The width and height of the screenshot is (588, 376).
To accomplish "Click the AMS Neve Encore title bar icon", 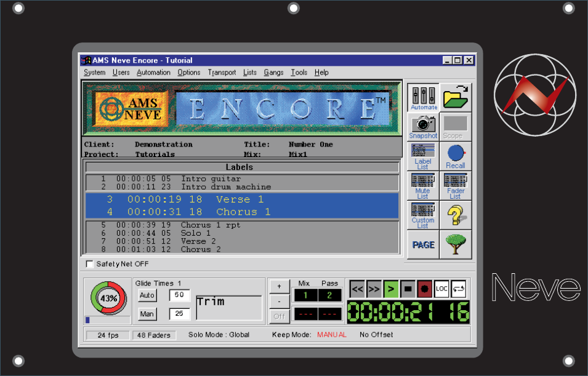I will 87,60.
